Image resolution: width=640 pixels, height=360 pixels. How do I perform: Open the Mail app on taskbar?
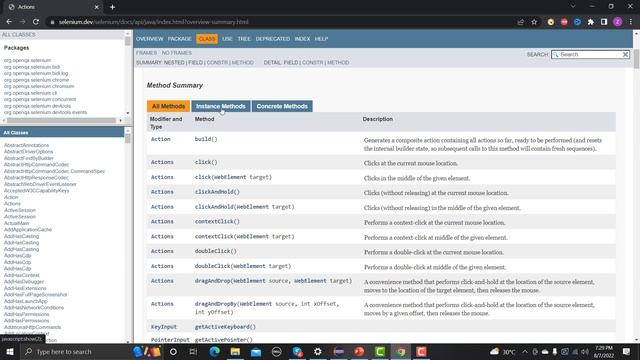(256, 351)
